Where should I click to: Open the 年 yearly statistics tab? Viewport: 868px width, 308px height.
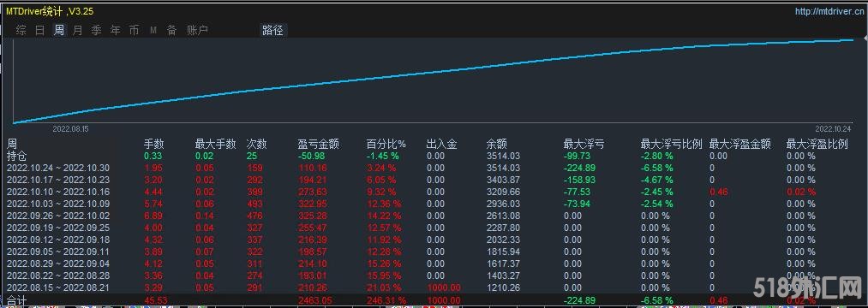coord(115,31)
